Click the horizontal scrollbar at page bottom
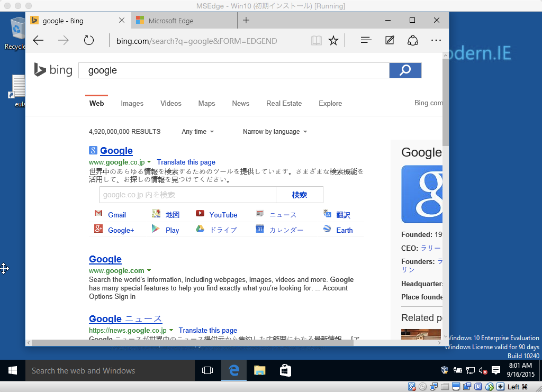 [193, 343]
